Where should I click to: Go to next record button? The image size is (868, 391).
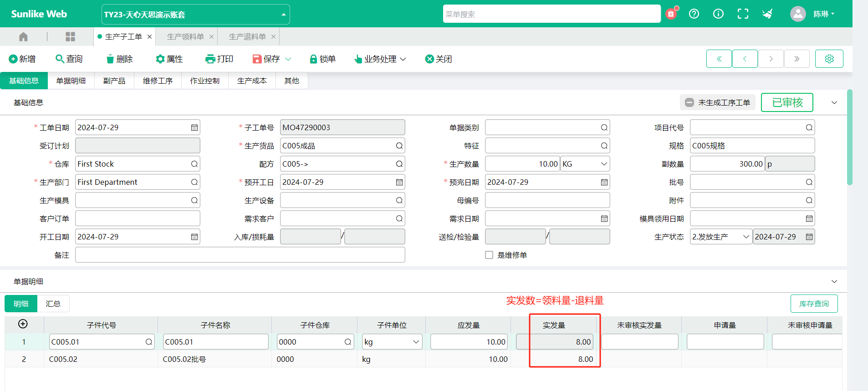tap(771, 59)
